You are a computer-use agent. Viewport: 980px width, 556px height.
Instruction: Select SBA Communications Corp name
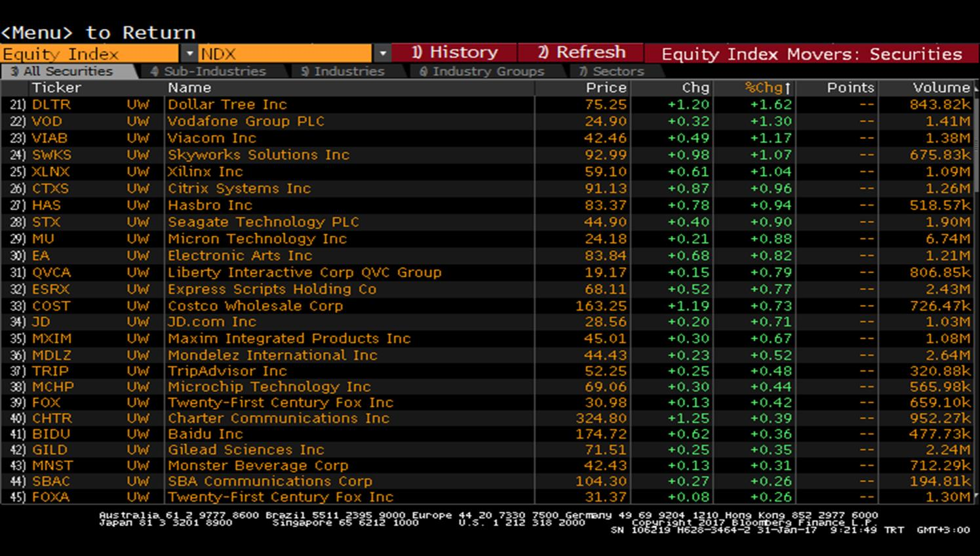[x=270, y=481]
